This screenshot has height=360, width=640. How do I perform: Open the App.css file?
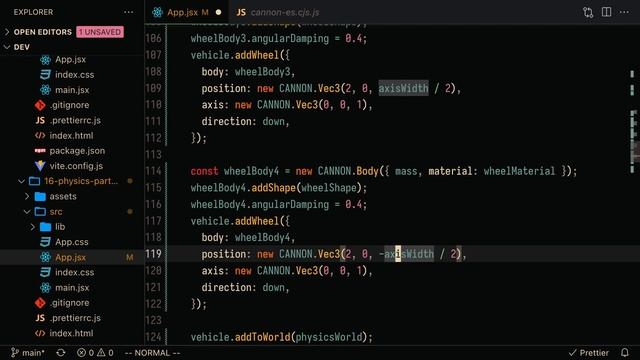(72, 242)
